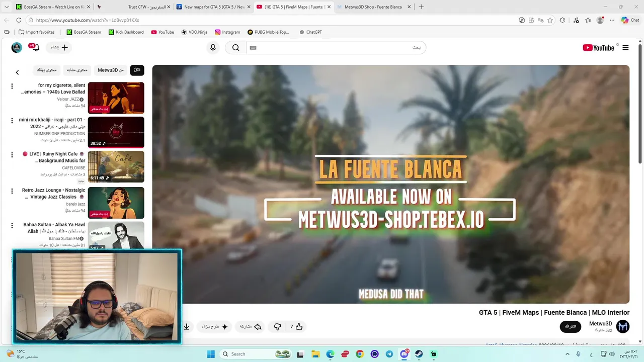Open more options for Retro Jazz Lounge video

point(12,191)
